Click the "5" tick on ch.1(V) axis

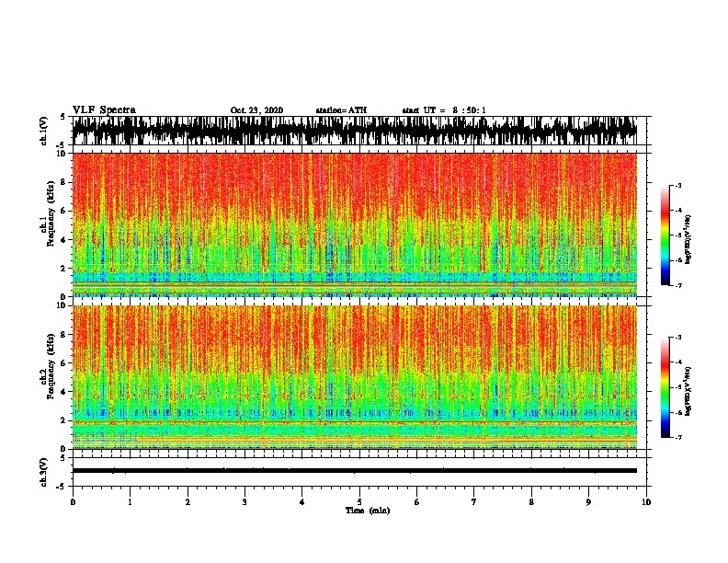(63, 117)
